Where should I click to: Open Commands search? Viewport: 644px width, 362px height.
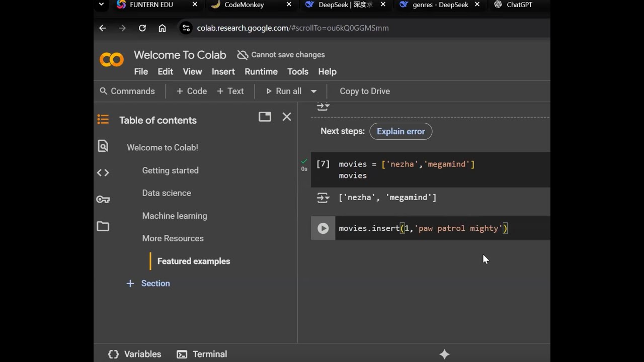click(127, 91)
